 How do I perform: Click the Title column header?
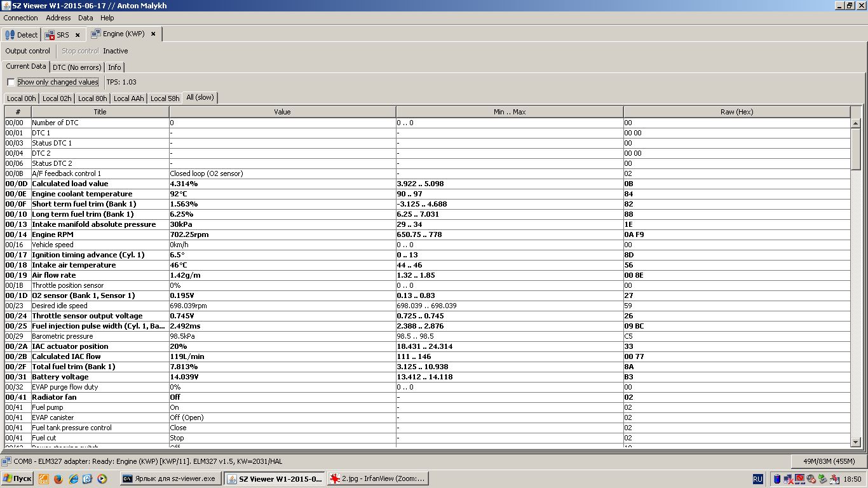click(100, 112)
